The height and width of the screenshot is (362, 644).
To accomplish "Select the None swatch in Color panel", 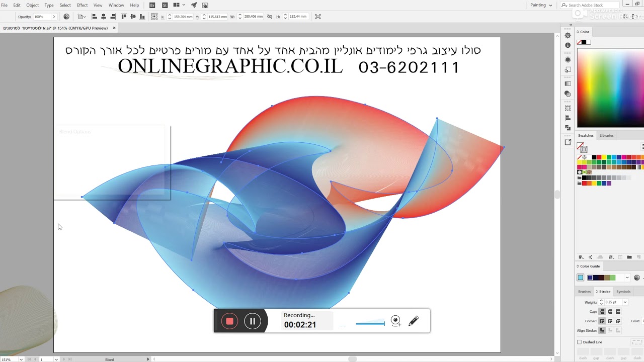I will coord(580,42).
